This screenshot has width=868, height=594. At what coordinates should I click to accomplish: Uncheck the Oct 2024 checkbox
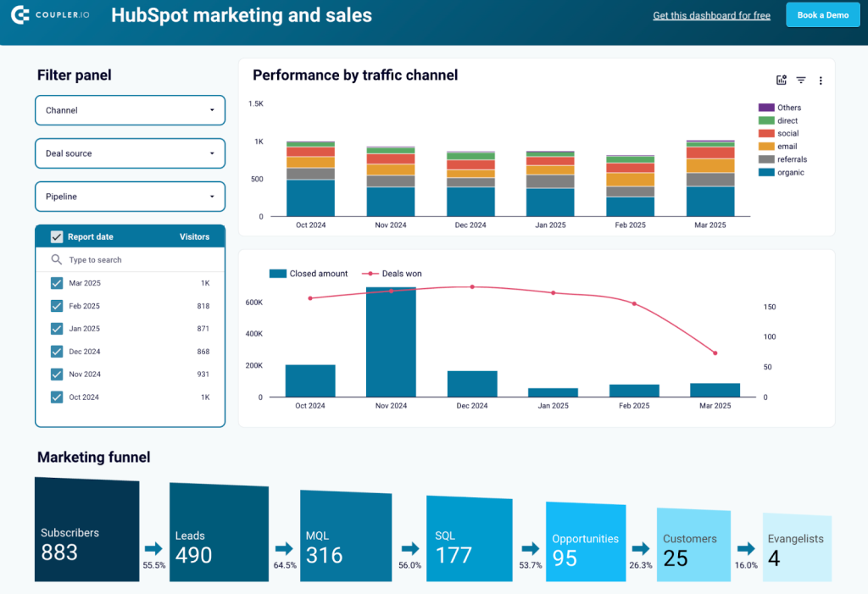pos(57,397)
